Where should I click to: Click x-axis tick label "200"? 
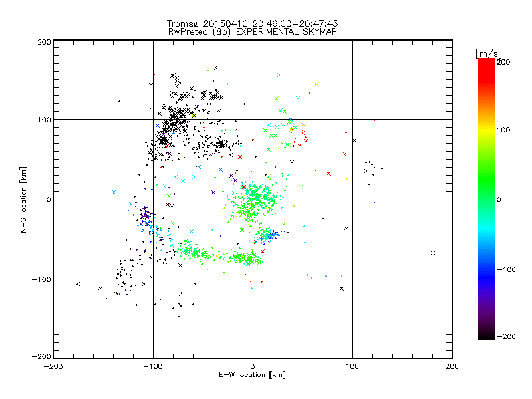click(452, 367)
